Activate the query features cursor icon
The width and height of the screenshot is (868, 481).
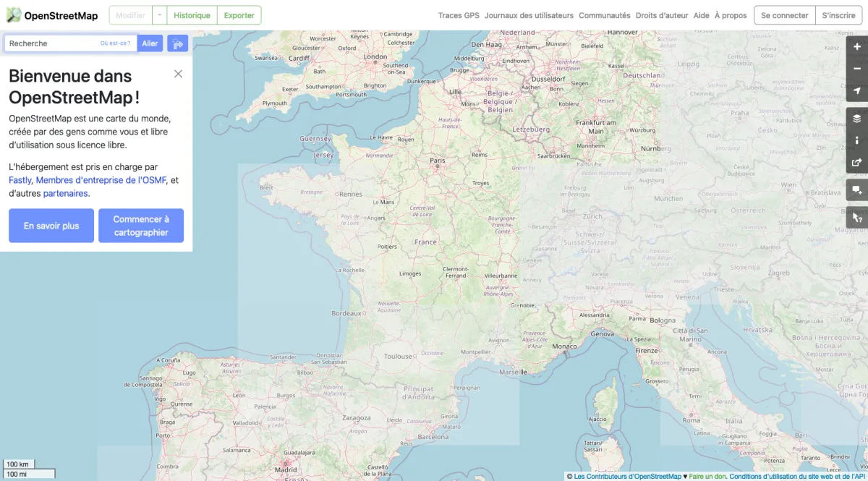(857, 216)
